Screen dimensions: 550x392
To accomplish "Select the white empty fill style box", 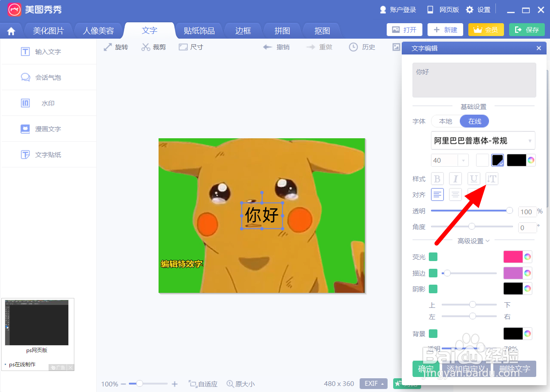I will pyautogui.click(x=483, y=160).
